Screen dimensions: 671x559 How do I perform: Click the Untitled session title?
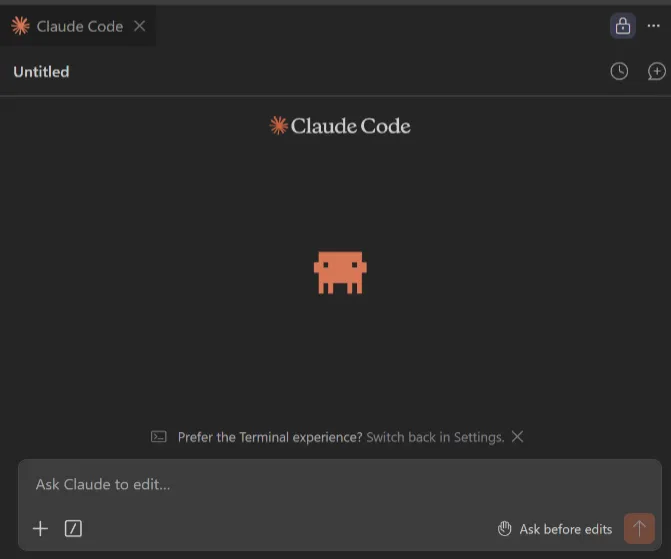[x=41, y=71]
